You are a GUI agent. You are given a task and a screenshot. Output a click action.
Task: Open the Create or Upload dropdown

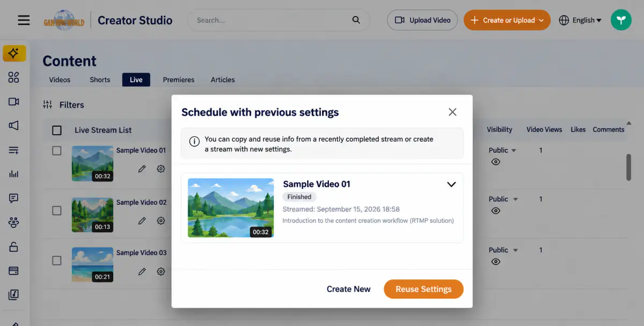[x=507, y=20]
